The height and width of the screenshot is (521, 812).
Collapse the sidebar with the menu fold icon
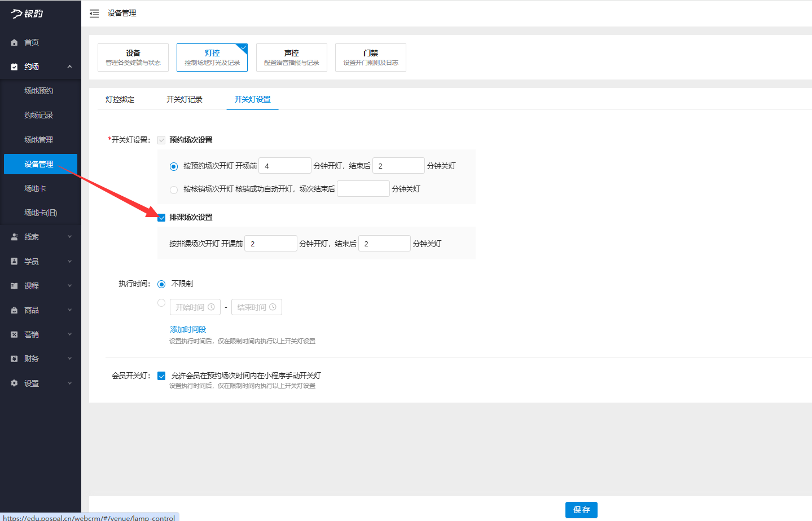click(x=94, y=14)
